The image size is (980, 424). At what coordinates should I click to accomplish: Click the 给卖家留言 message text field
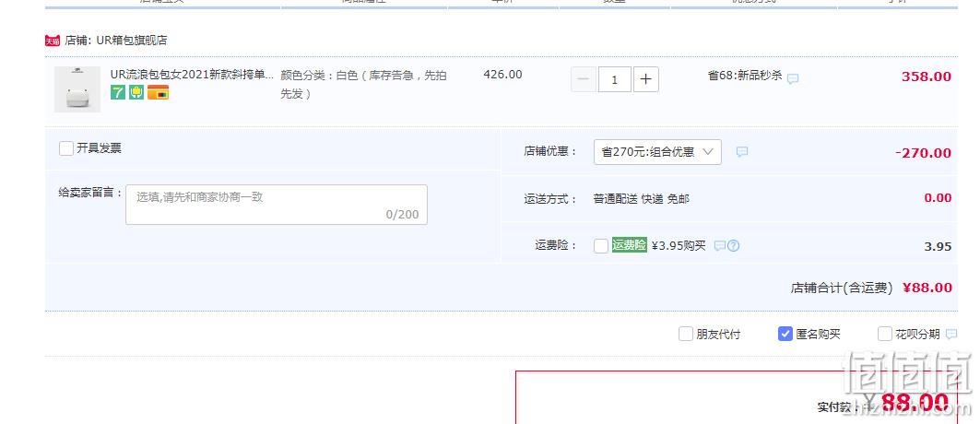point(277,205)
